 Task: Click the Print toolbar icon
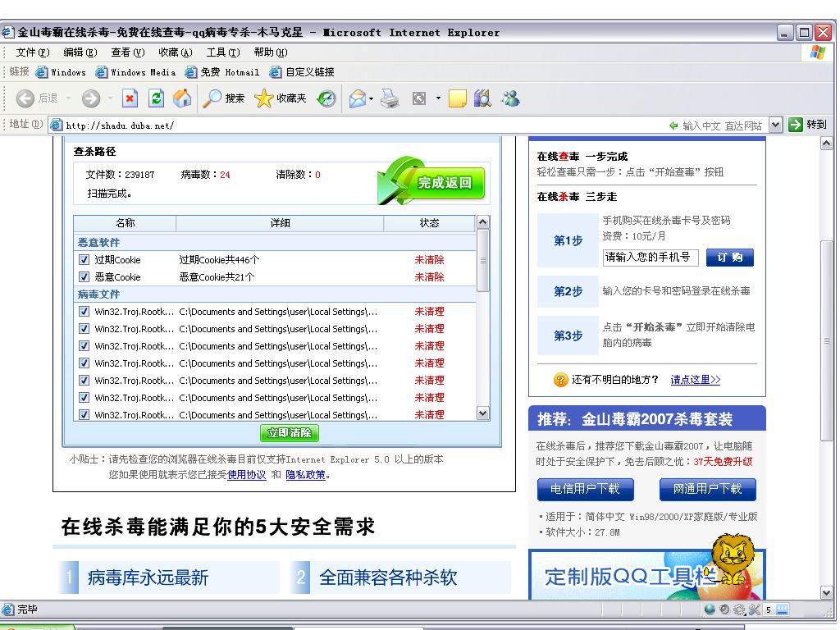click(x=390, y=98)
